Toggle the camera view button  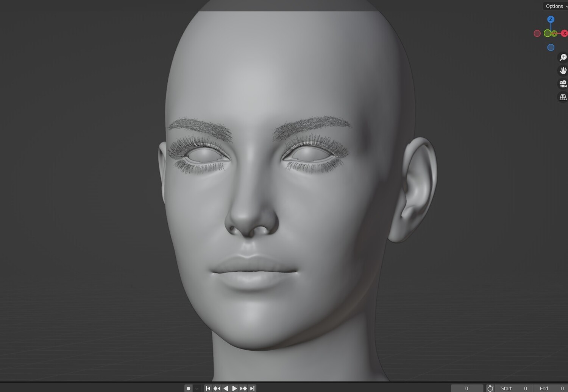point(563,84)
